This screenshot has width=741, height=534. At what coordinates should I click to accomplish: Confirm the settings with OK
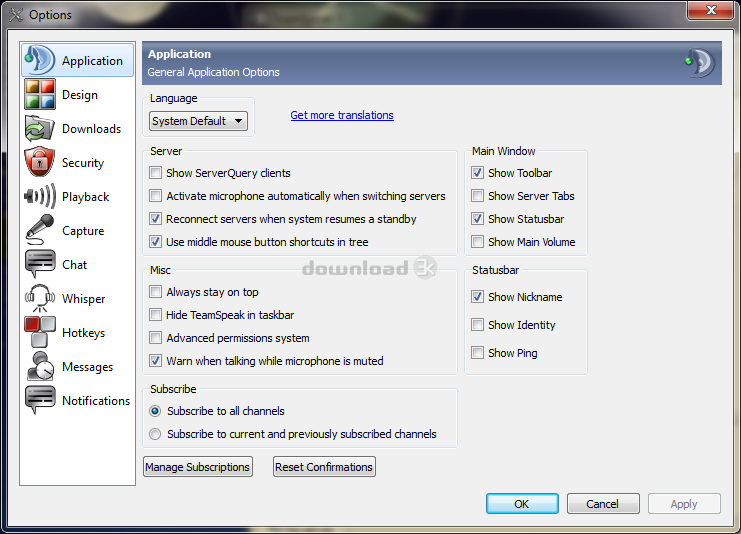[x=521, y=504]
